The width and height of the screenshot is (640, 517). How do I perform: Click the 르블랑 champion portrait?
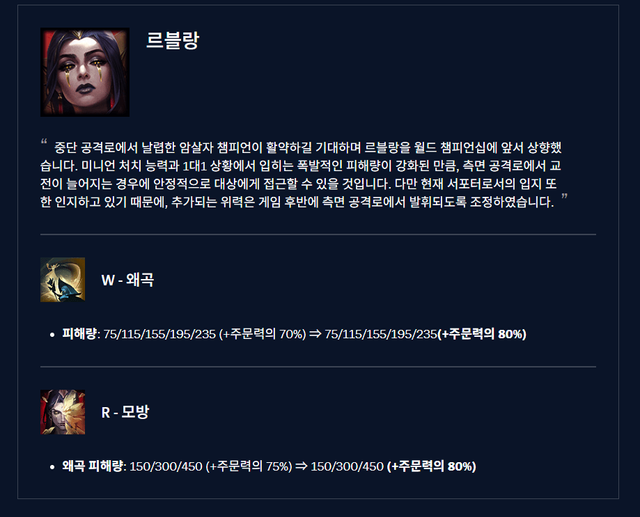coord(85,72)
